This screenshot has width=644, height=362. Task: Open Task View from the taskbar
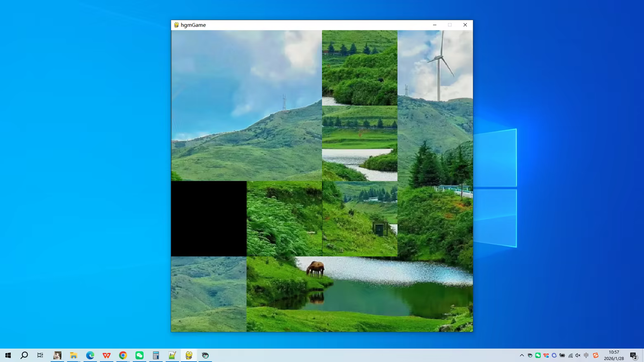pyautogui.click(x=40, y=355)
